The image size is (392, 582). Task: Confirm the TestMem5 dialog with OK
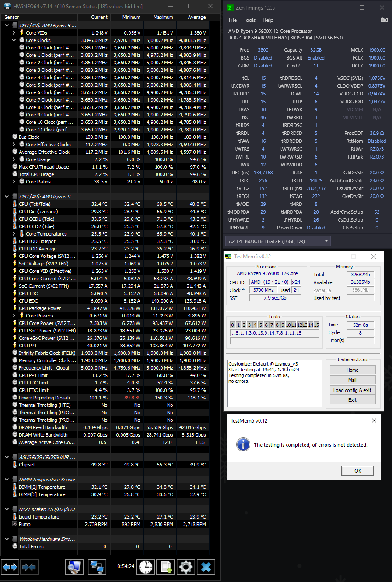(x=357, y=471)
